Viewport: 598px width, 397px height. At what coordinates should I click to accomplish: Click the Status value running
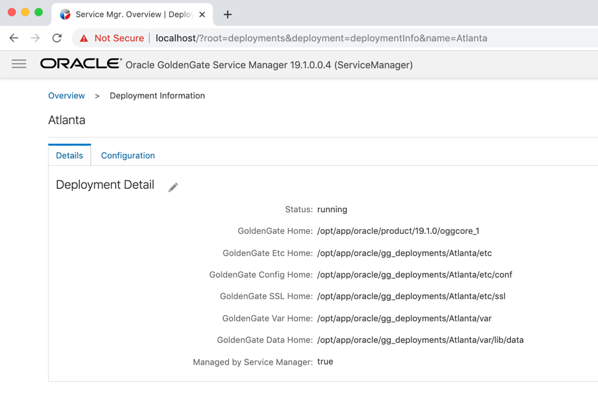(x=332, y=209)
